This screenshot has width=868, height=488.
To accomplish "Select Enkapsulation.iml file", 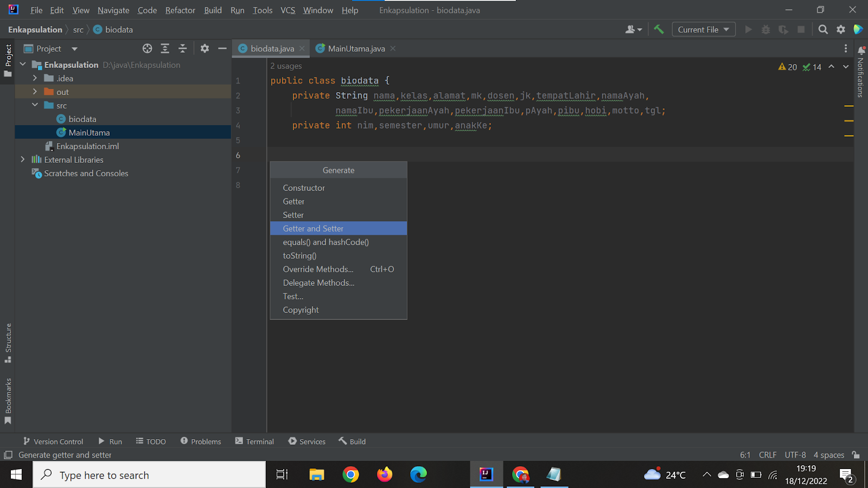I will click(88, 146).
